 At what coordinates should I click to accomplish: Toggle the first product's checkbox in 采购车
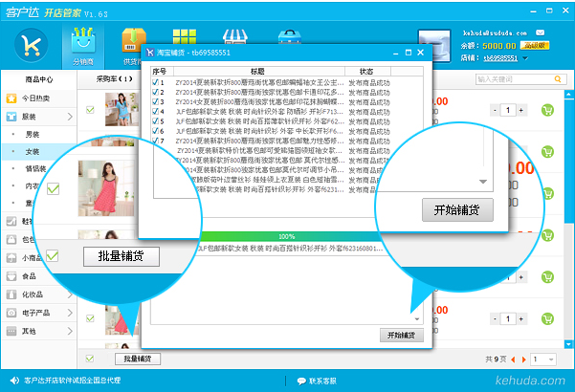click(x=90, y=110)
